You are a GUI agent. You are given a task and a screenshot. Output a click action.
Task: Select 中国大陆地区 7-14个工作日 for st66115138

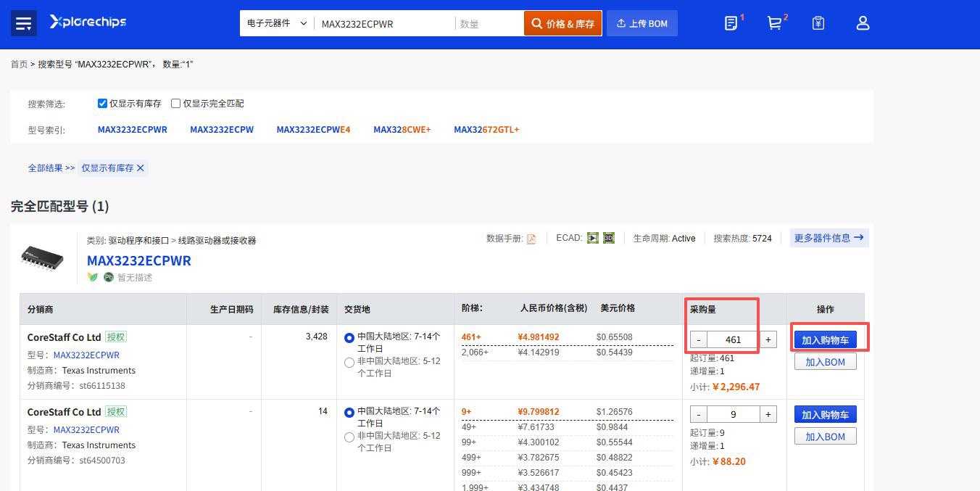(349, 337)
